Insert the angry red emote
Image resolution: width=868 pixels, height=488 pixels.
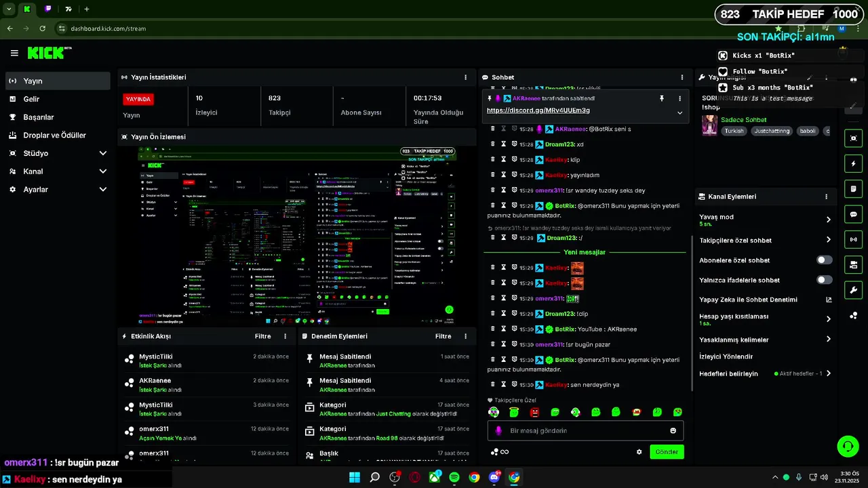pyautogui.click(x=534, y=412)
